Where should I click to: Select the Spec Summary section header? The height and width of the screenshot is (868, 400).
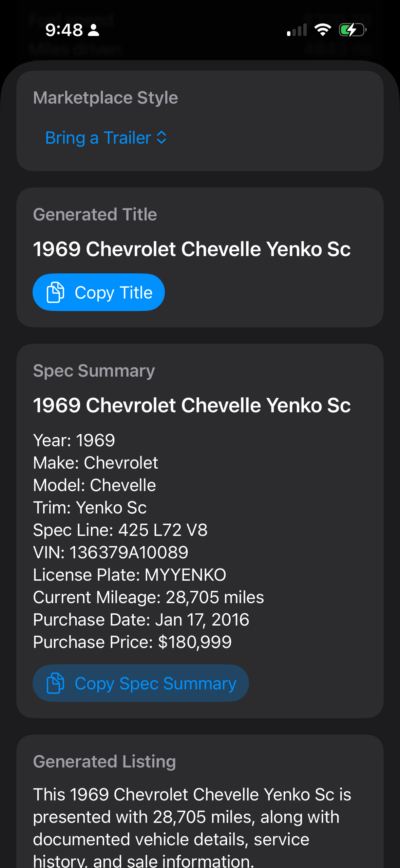coord(94,370)
